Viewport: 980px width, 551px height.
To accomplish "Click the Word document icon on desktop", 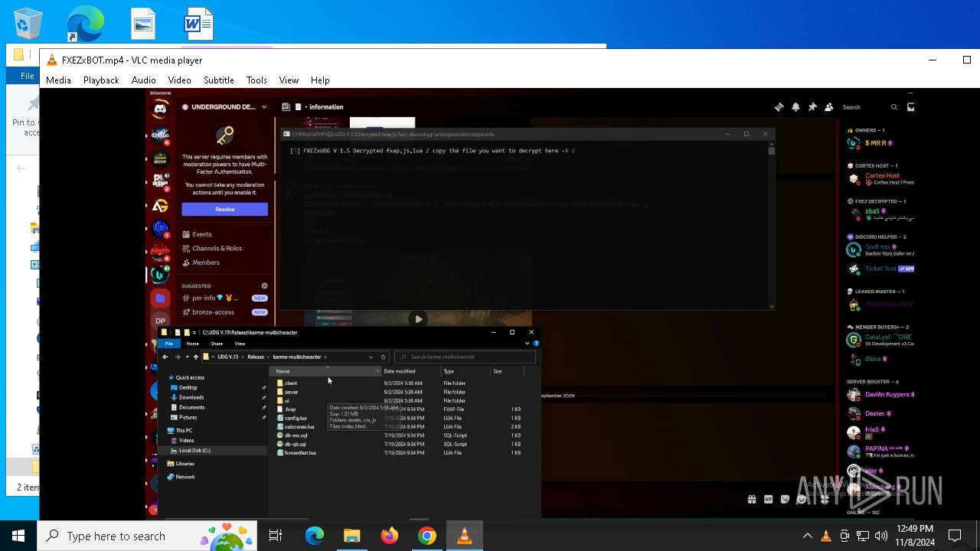I will [x=198, y=24].
